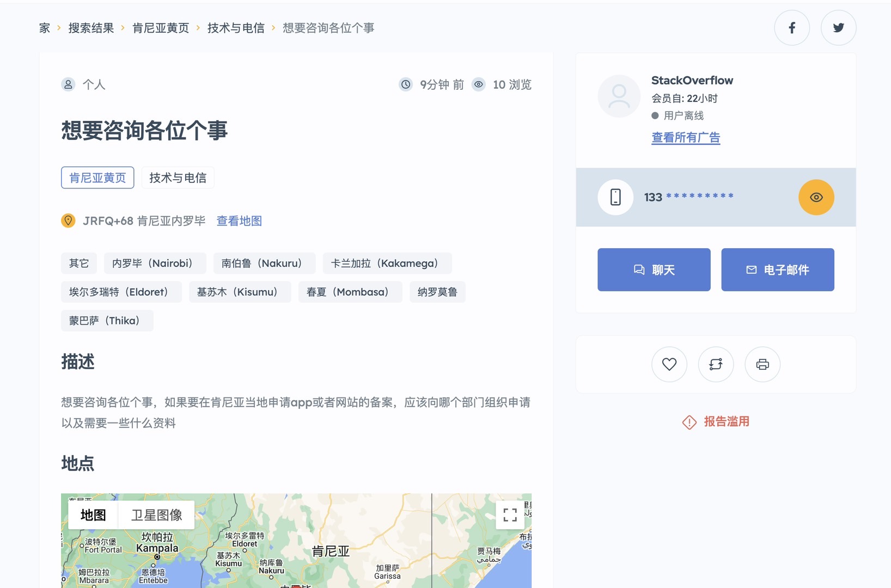Click the JRFQ+68 肯尼亚内罗毕 address text
Screen dimensions: 891x588
click(144, 221)
